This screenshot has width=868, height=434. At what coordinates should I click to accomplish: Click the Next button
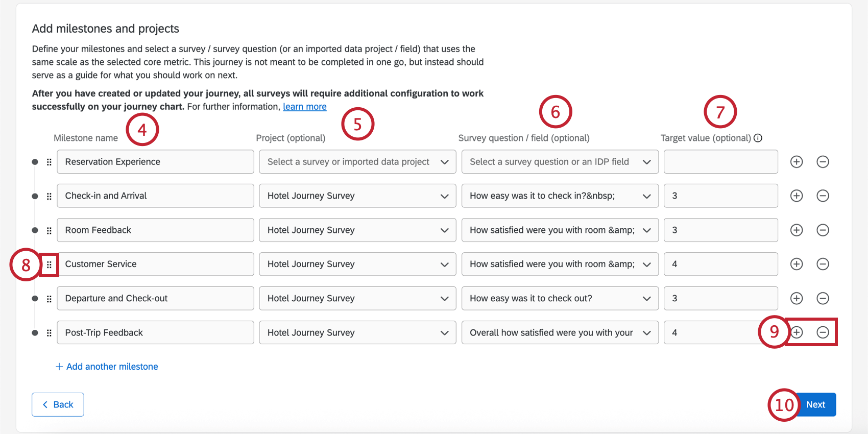(816, 404)
